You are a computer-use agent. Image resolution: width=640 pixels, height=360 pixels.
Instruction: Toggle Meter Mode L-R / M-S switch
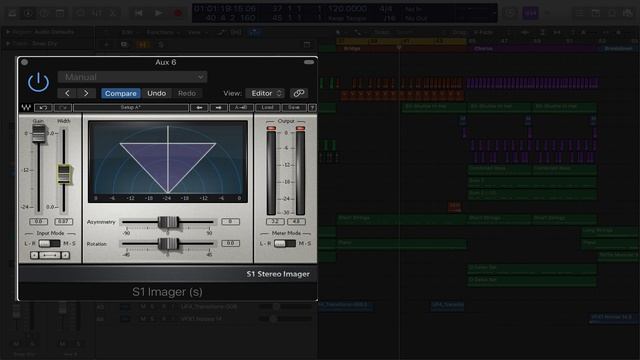tap(285, 244)
